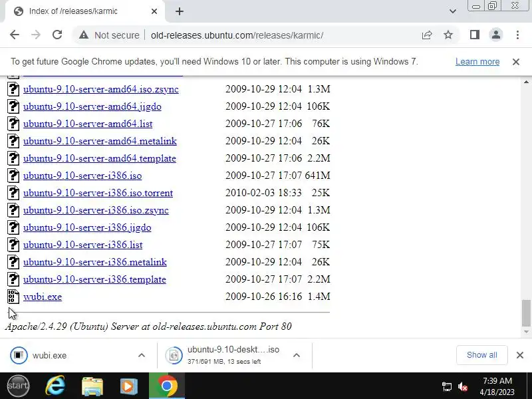Viewport: 532px width, 399px height.
Task: Expand options for the iso download
Action: click(x=296, y=355)
